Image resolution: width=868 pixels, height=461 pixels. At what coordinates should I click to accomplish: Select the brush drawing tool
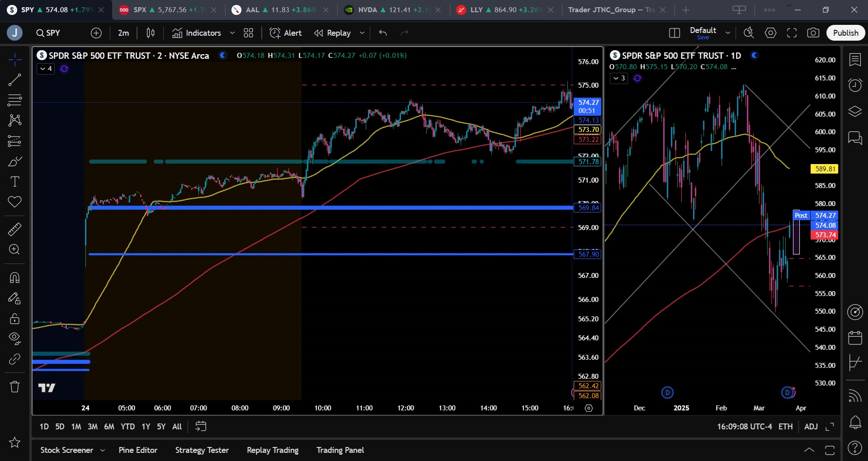pyautogui.click(x=14, y=161)
